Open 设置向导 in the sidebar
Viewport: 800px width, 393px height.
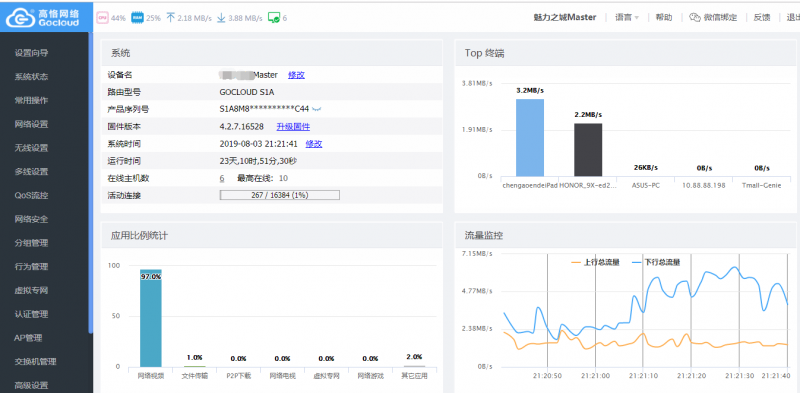(x=32, y=53)
